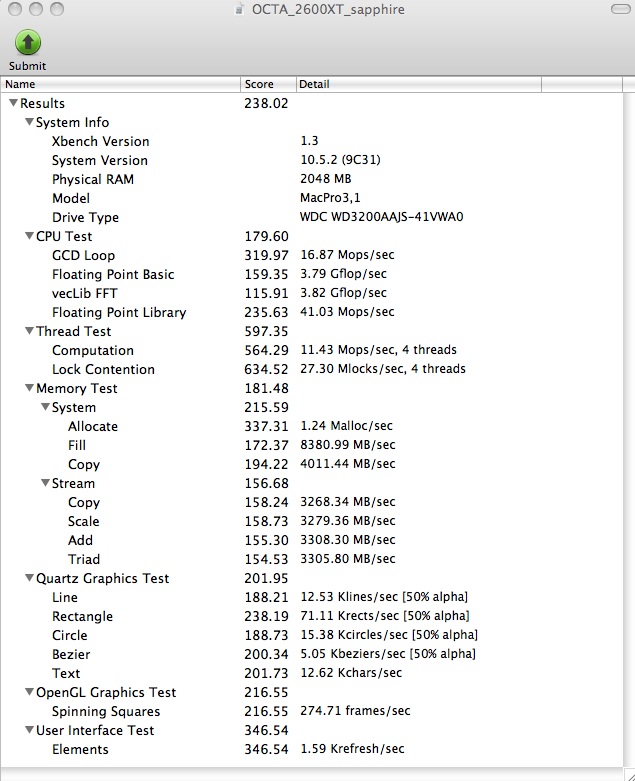Collapse the System subsection under Memory Test
The height and width of the screenshot is (781, 635).
click(45, 406)
